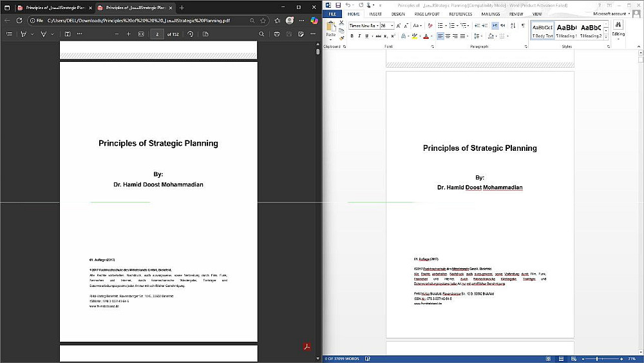Viewport: 644px width, 363px height.
Task: Toggle Bold formatting in Word
Action: pos(352,36)
